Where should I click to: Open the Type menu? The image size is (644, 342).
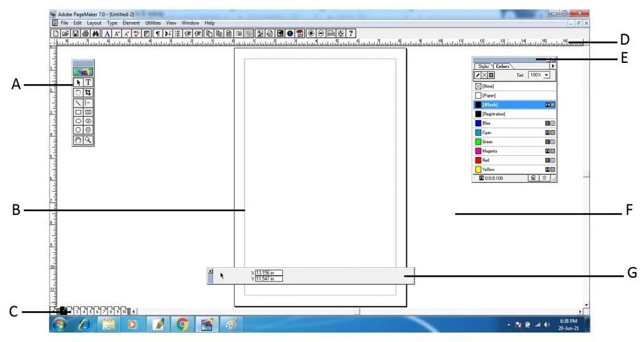coord(112,23)
